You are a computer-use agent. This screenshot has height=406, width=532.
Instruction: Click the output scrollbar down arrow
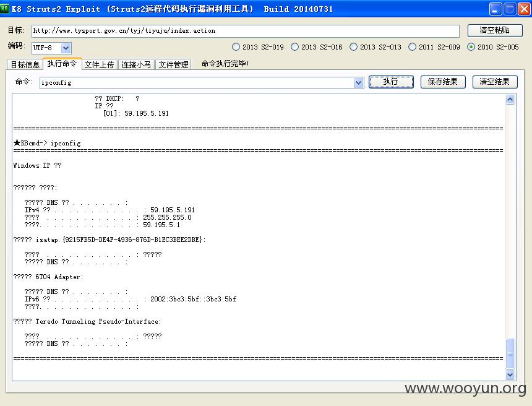tap(510, 375)
